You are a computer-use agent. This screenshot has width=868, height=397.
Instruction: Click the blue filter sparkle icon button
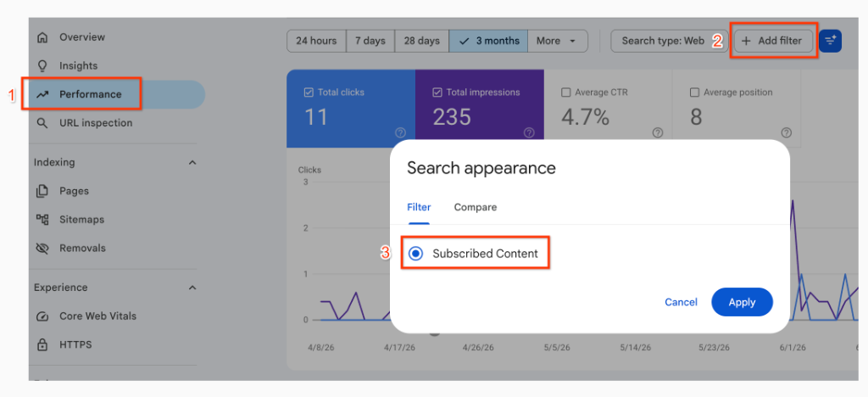[830, 41]
